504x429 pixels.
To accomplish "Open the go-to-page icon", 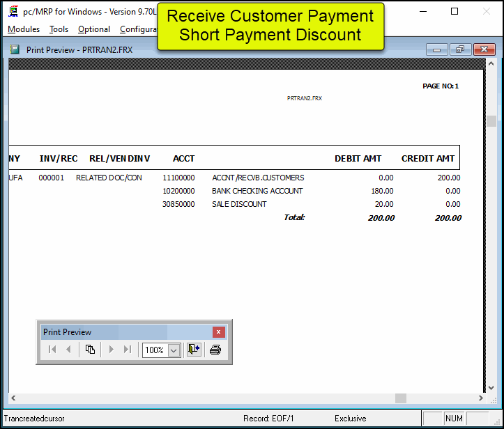I will pos(90,350).
